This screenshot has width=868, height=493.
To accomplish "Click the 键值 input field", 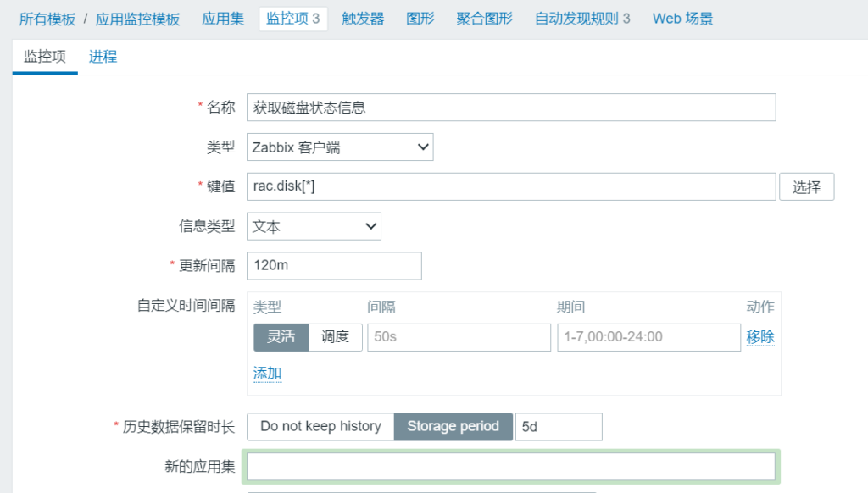I will coord(510,187).
